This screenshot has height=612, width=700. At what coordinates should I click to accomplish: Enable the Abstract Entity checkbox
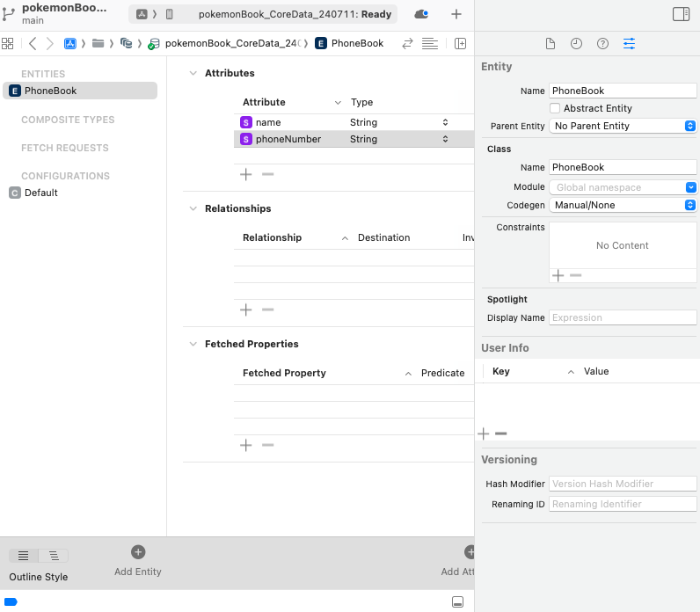(555, 108)
